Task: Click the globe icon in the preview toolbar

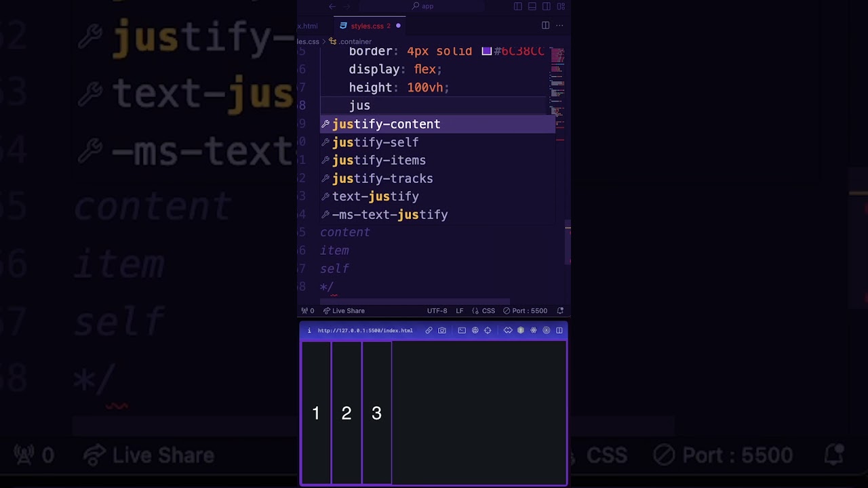Action: (x=475, y=331)
